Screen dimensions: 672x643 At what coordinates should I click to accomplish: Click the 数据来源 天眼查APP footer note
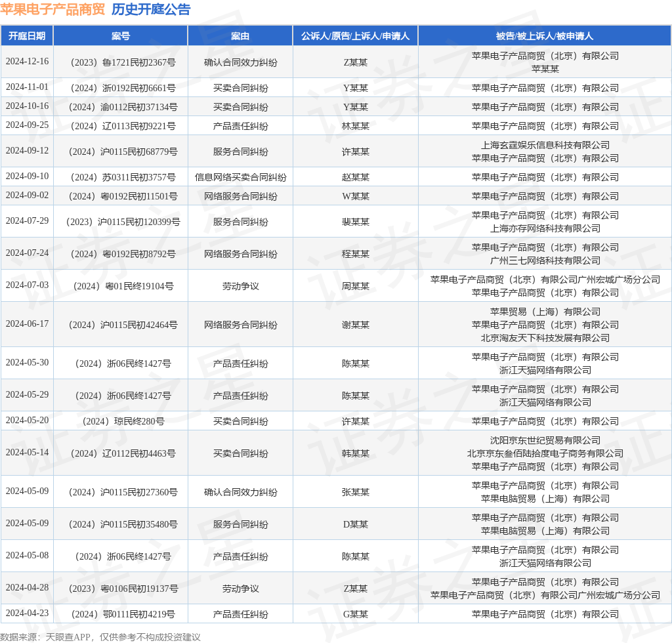pos(100,637)
